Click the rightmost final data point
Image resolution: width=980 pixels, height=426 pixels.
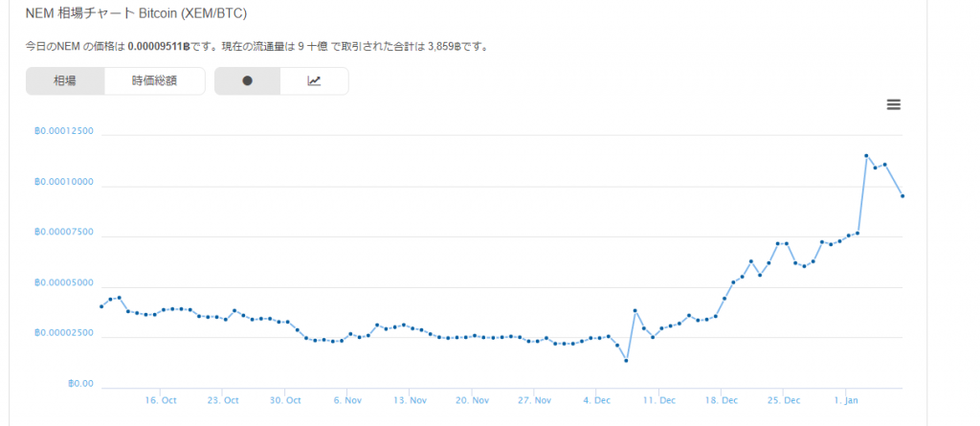click(902, 196)
